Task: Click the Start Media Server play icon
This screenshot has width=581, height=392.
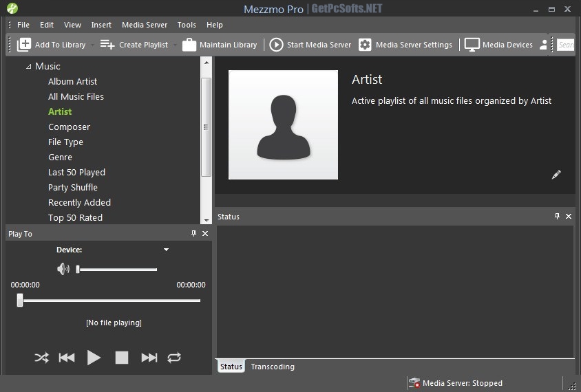Action: click(x=276, y=45)
